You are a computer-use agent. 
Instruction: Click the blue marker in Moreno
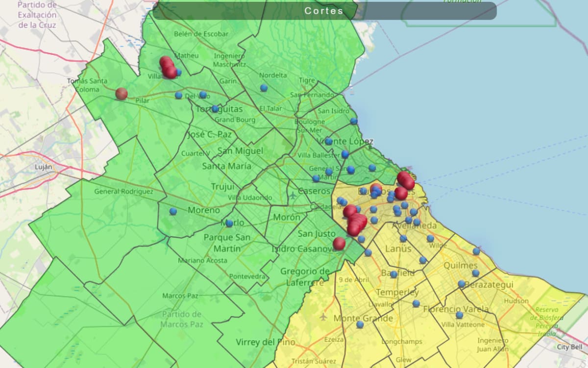coord(172,212)
